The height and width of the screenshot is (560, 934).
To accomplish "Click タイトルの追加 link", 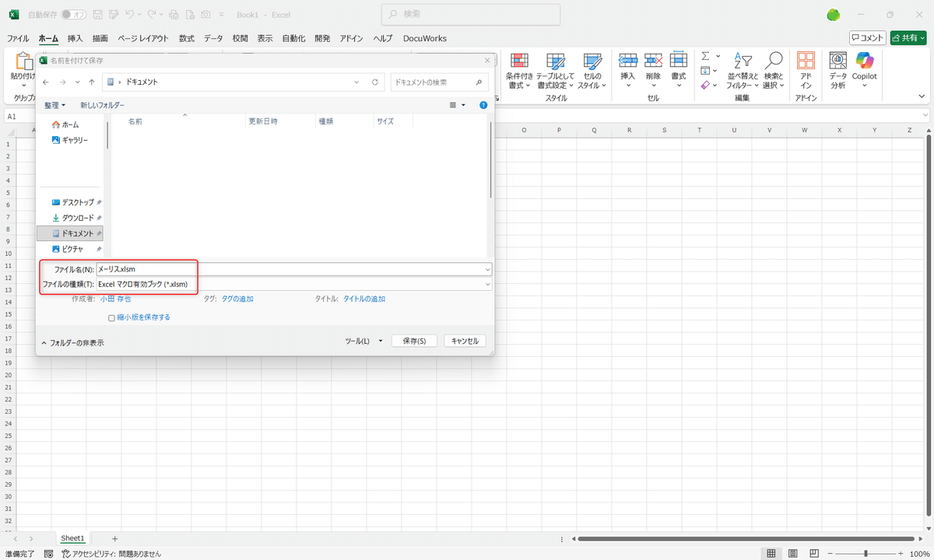I will (364, 299).
